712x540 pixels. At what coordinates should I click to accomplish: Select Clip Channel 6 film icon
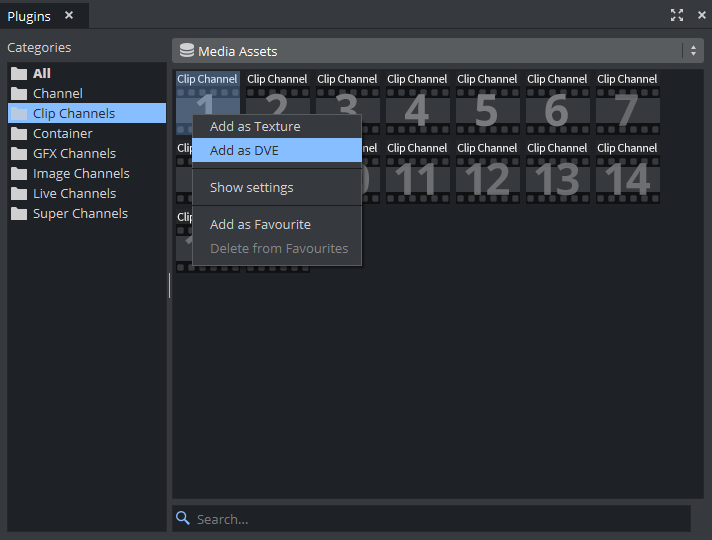coord(557,110)
